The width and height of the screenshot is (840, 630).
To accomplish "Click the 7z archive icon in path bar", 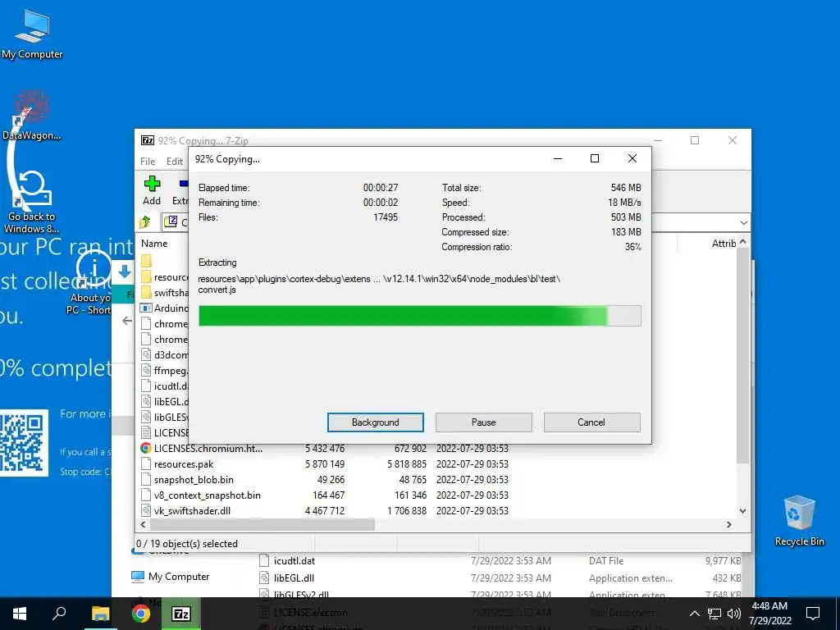I will click(171, 221).
